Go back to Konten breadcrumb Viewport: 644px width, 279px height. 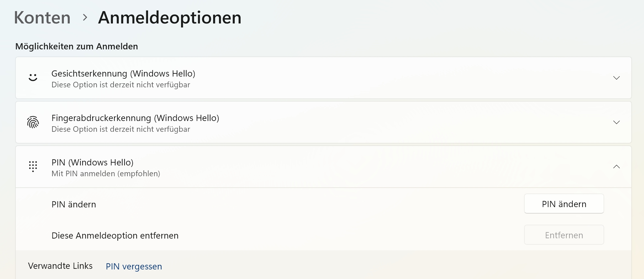coord(42,18)
